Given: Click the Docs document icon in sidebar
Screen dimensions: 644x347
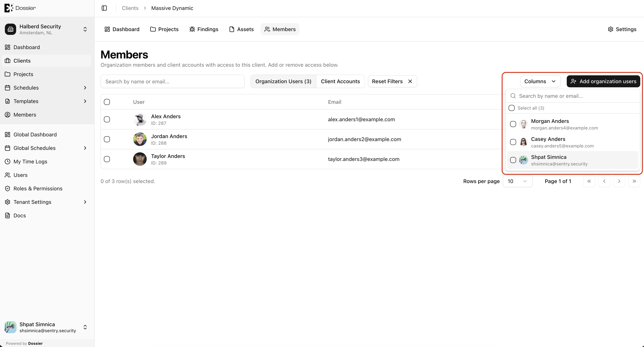Looking at the screenshot, I should 8,215.
